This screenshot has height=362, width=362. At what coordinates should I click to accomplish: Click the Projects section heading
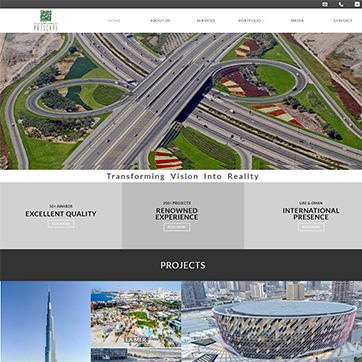(183, 265)
